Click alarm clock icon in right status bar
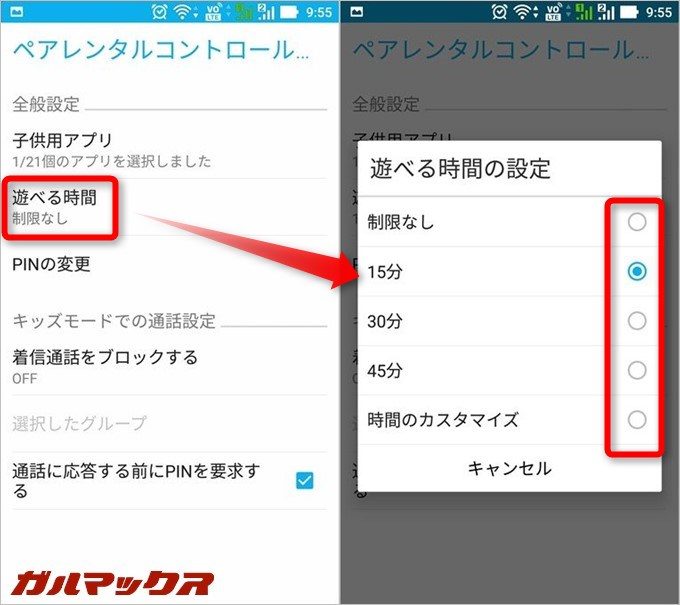Screen dimensions: 680x605 [499, 12]
